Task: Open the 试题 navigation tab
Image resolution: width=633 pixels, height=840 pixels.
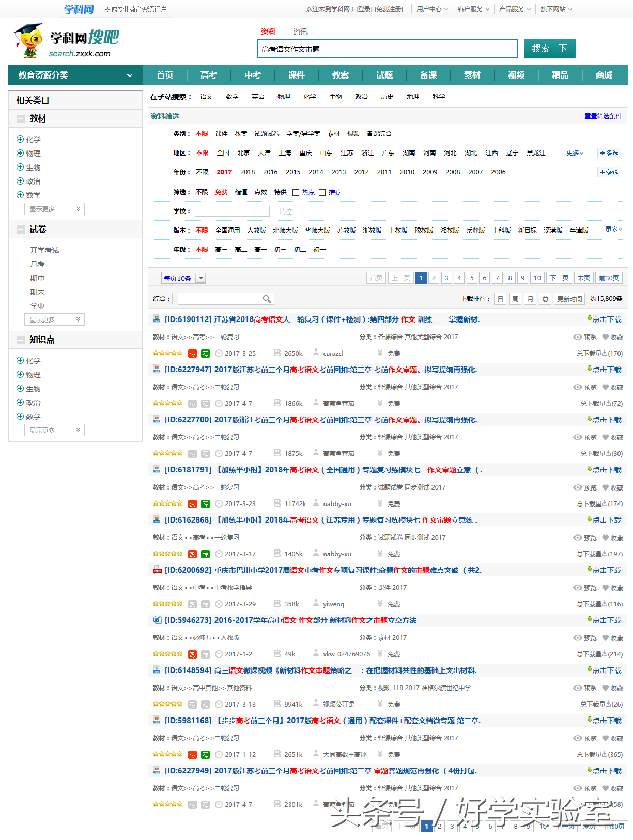Action: tap(384, 75)
